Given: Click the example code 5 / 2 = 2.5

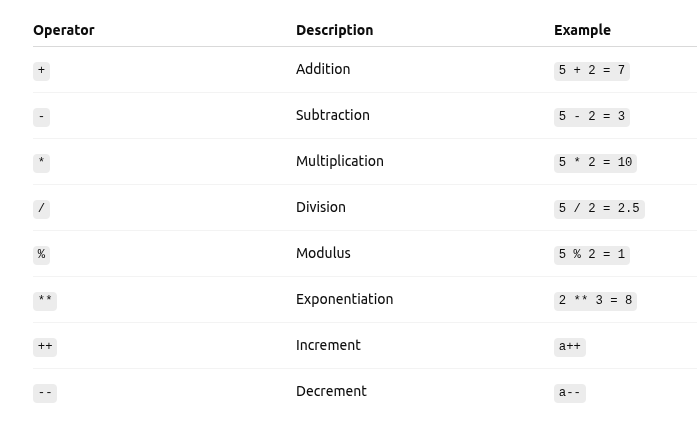Looking at the screenshot, I should (599, 209).
